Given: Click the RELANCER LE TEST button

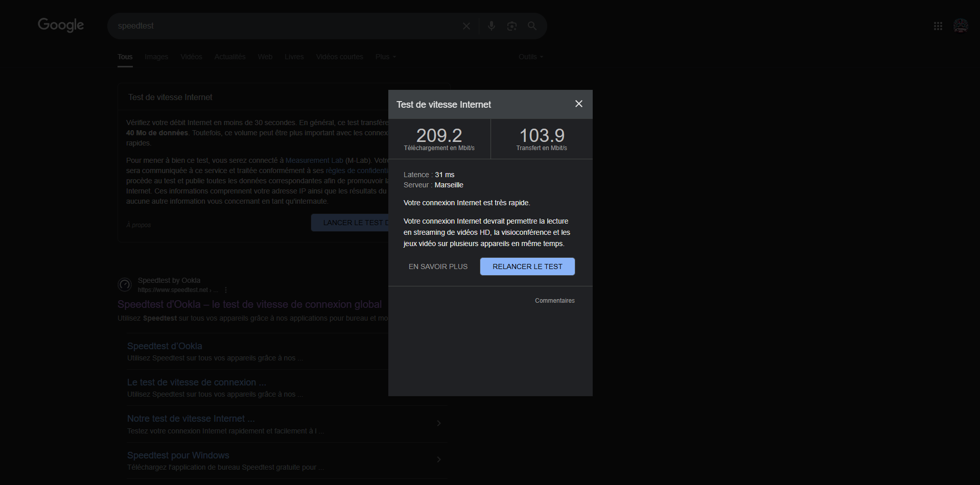Looking at the screenshot, I should [x=527, y=266].
